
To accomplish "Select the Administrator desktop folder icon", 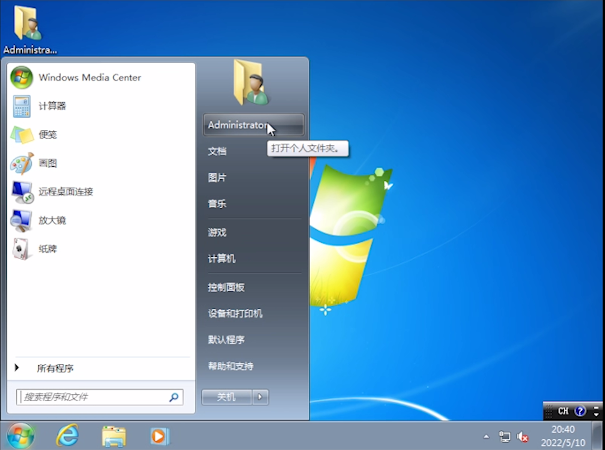I will 30,29.
